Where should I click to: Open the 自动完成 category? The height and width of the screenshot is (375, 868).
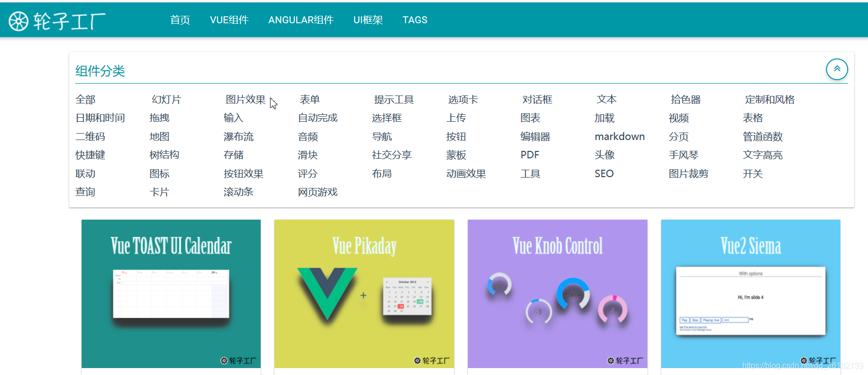pos(318,118)
